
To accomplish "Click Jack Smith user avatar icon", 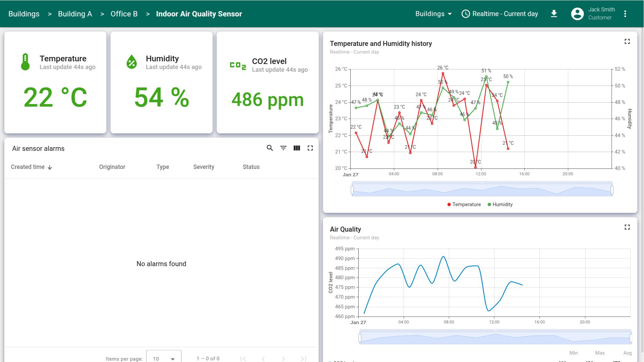I will [577, 14].
